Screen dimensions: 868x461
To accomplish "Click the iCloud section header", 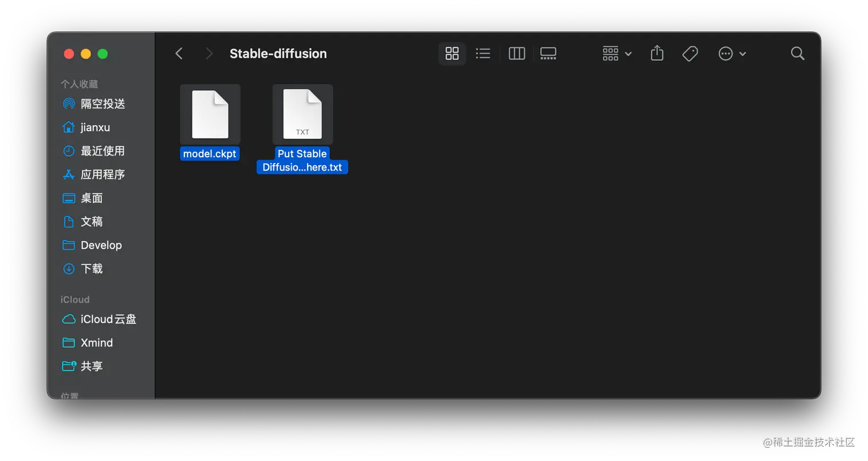I will click(75, 300).
